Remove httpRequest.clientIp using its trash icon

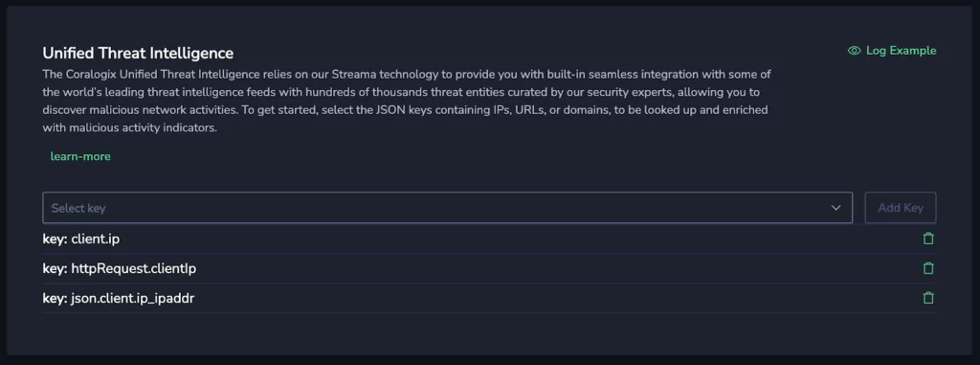(928, 268)
